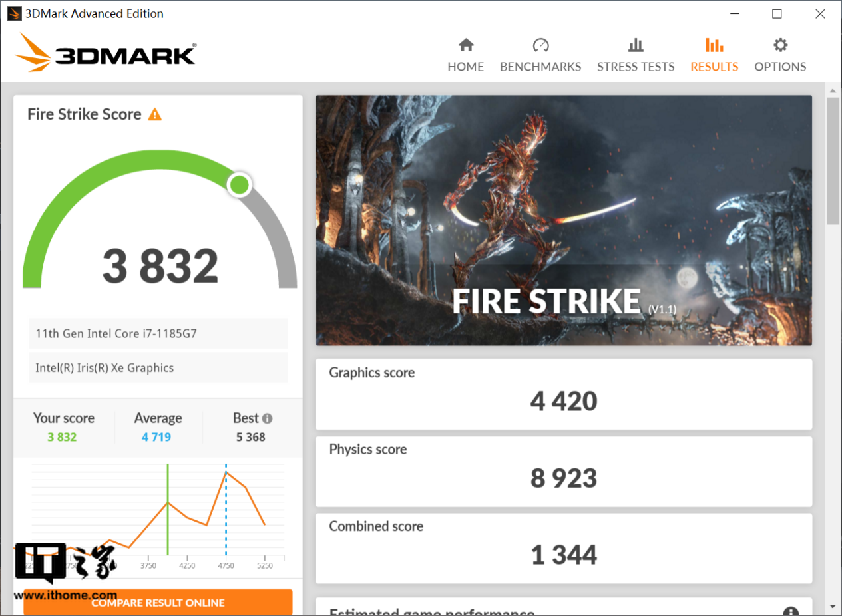
Task: Open Options with the gear icon
Action: [x=780, y=45]
